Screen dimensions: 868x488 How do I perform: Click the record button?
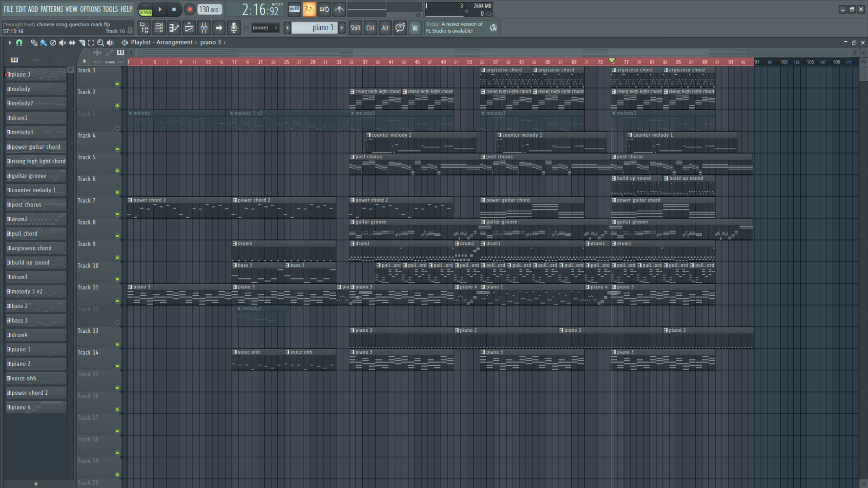point(189,9)
